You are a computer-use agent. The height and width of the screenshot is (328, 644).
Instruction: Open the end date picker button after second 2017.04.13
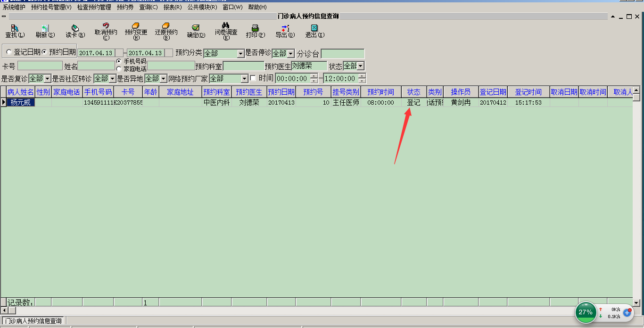(169, 53)
